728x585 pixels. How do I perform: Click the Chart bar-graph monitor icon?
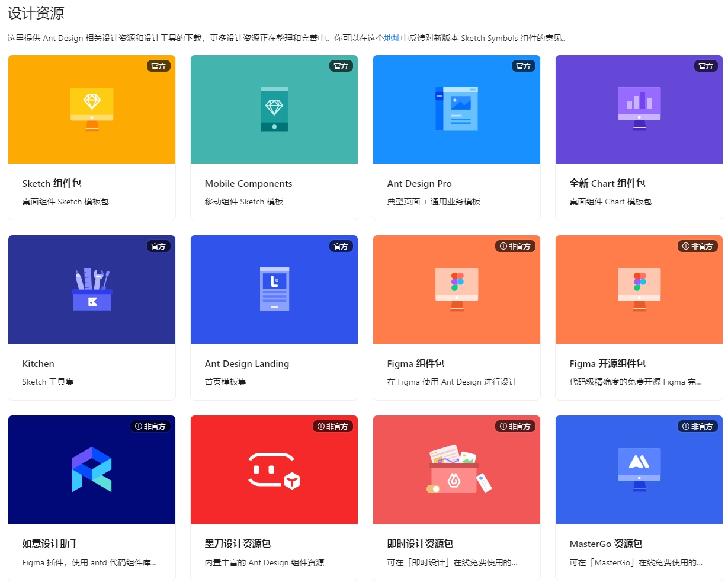(639, 109)
